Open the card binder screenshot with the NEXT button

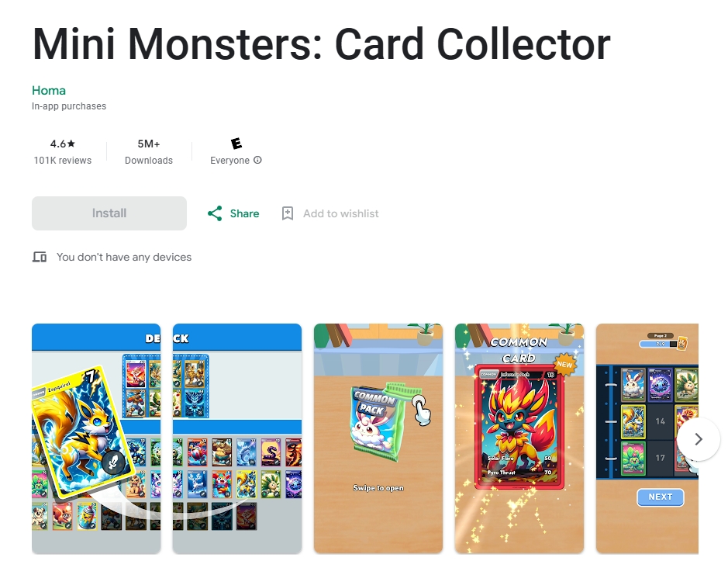(647, 438)
